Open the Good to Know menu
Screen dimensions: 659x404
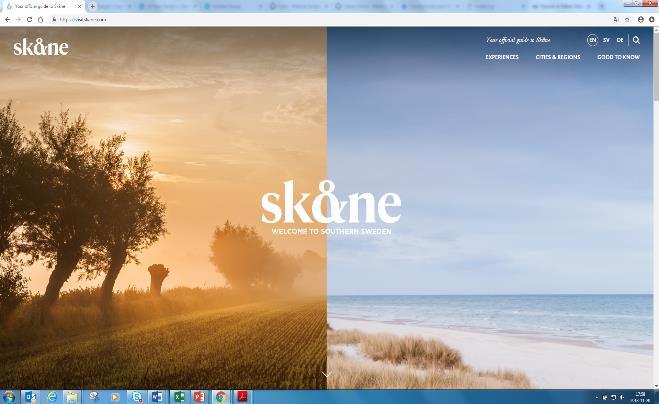[x=618, y=57]
